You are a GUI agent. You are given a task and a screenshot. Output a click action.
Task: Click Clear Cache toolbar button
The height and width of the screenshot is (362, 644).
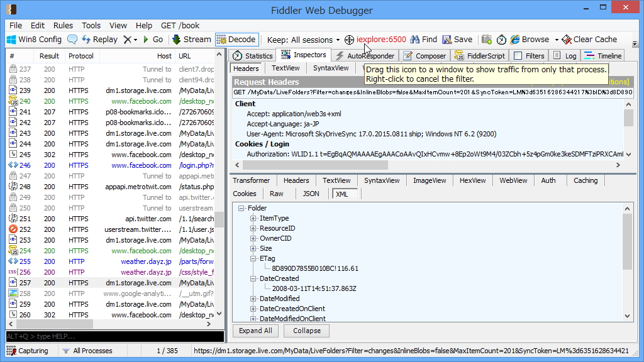589,40
